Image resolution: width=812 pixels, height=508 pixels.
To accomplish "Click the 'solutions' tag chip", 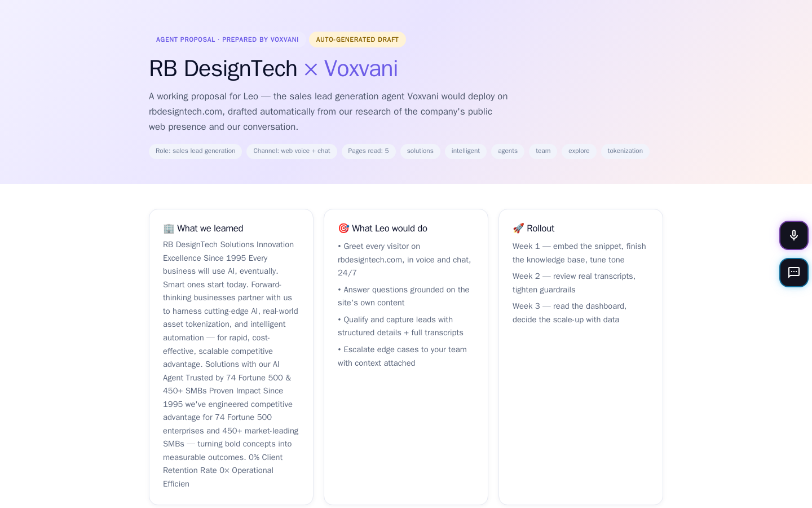I will click(420, 151).
